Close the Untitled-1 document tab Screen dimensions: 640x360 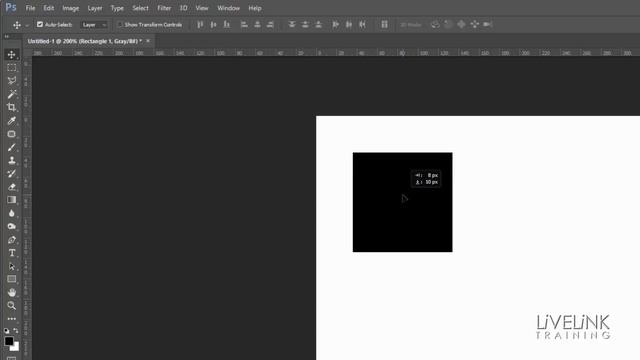148,41
